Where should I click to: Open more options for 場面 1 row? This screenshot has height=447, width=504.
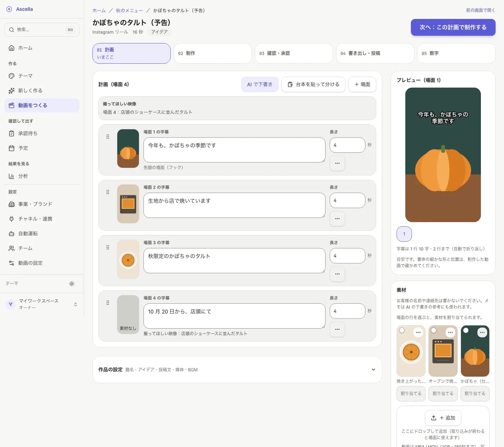tap(337, 163)
